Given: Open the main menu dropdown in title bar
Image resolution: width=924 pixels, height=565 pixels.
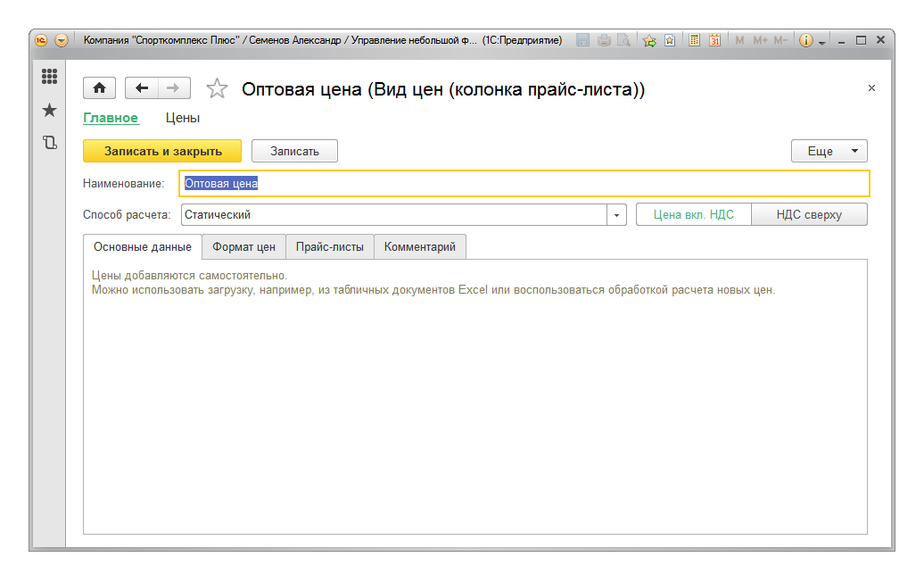Looking at the screenshot, I should point(62,40).
